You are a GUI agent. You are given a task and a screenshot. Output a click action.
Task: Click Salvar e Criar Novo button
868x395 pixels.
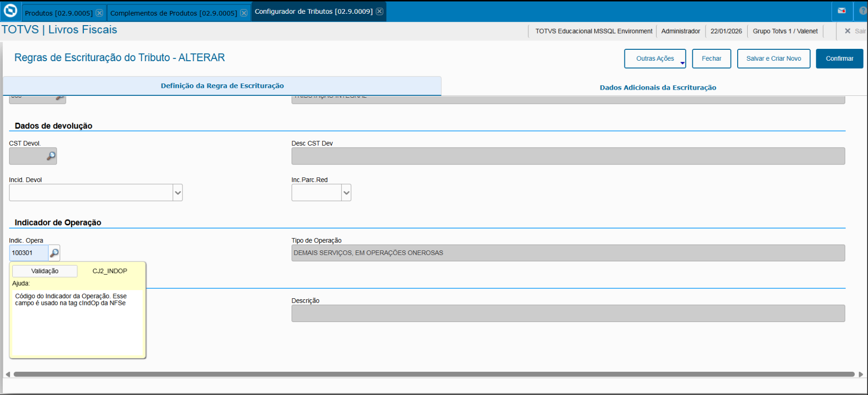pos(773,59)
